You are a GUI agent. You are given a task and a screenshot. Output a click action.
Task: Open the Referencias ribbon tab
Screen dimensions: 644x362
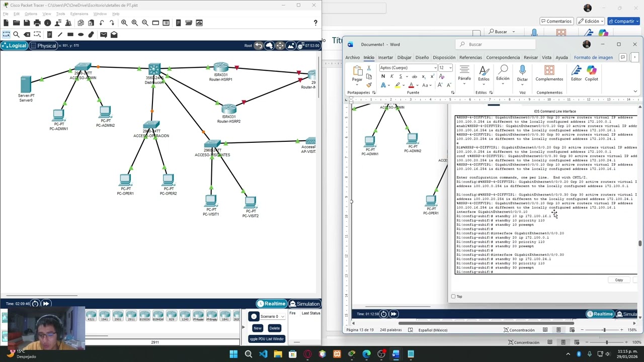pos(470,57)
